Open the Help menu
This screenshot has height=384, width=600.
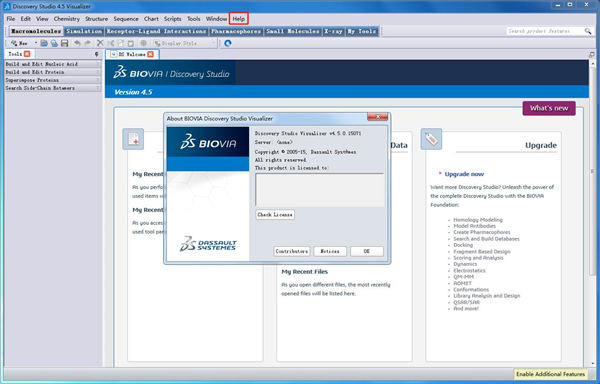pyautogui.click(x=239, y=19)
